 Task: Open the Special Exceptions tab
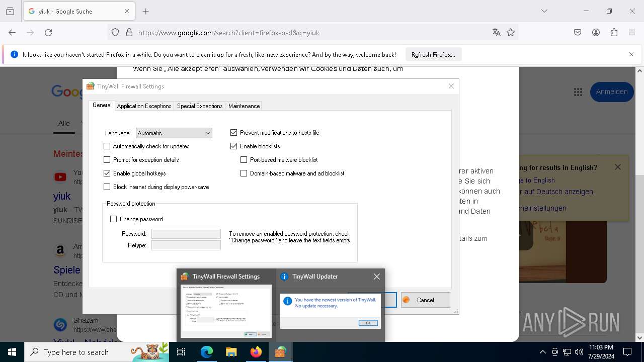coord(200,106)
